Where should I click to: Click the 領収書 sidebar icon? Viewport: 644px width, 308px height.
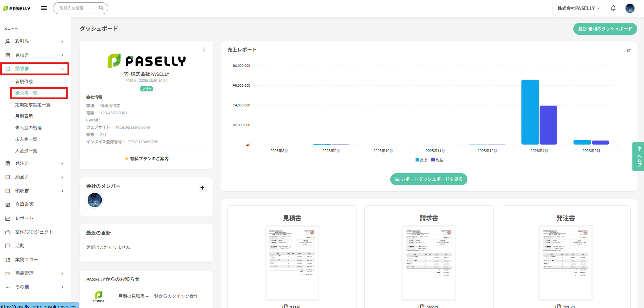click(8, 191)
